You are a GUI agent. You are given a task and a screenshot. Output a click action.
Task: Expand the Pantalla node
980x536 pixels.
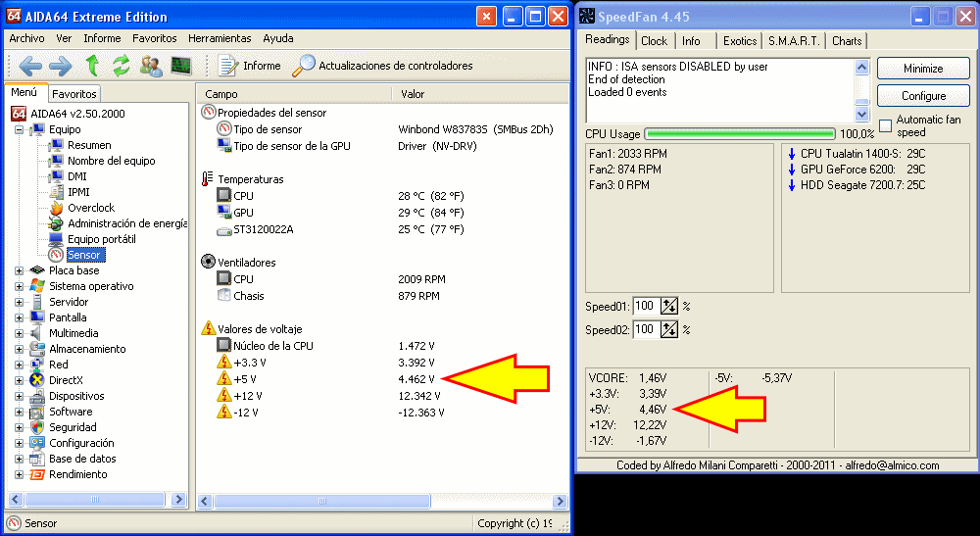click(19, 317)
